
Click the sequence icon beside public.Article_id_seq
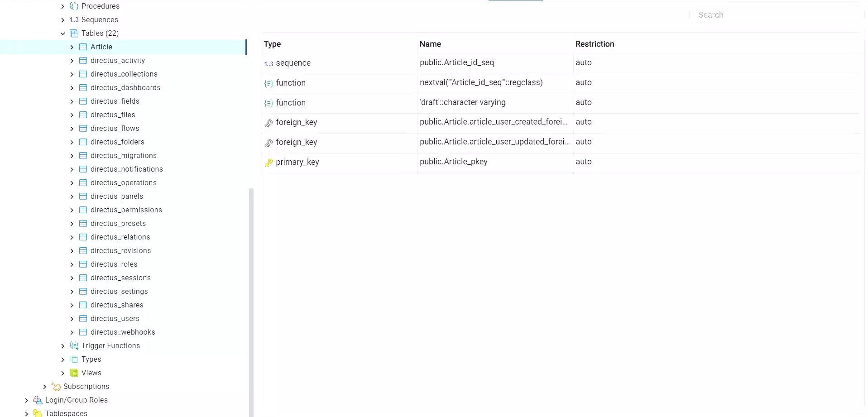[268, 63]
